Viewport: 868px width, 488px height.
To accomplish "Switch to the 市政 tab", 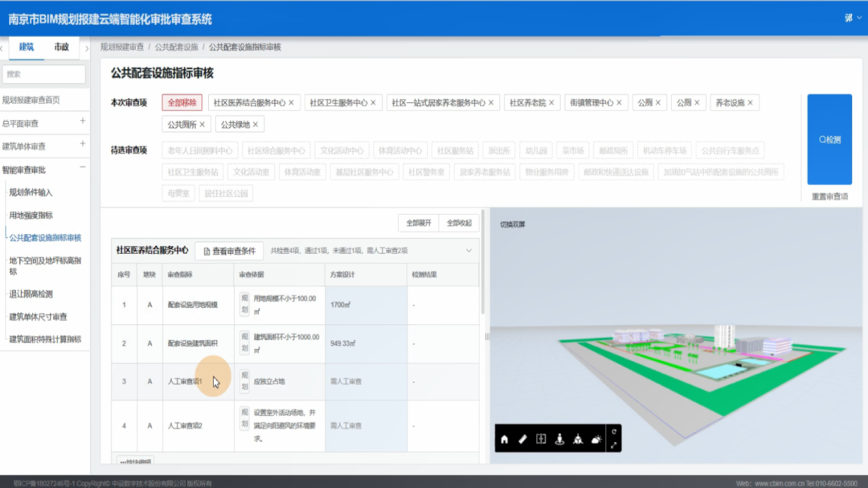I will point(61,47).
